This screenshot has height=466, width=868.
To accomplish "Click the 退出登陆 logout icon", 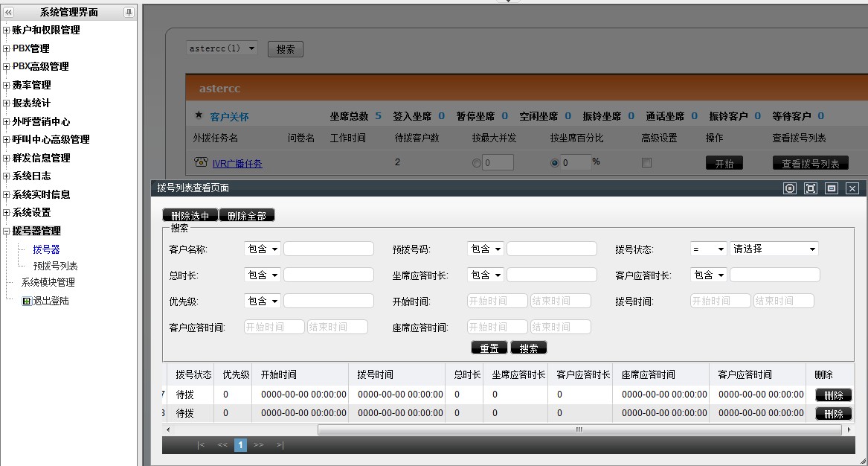I will click(27, 301).
